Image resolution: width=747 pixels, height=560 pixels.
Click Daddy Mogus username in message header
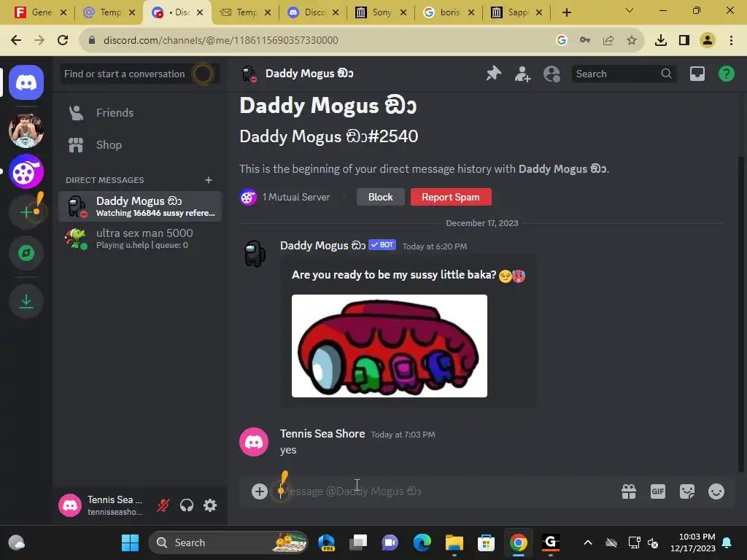[x=322, y=246]
